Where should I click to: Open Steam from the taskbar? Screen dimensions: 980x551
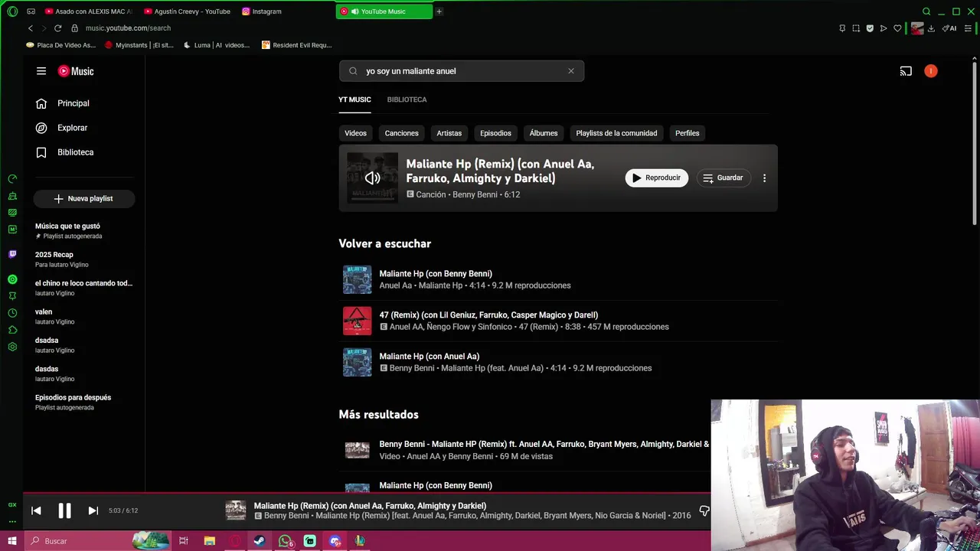click(260, 541)
